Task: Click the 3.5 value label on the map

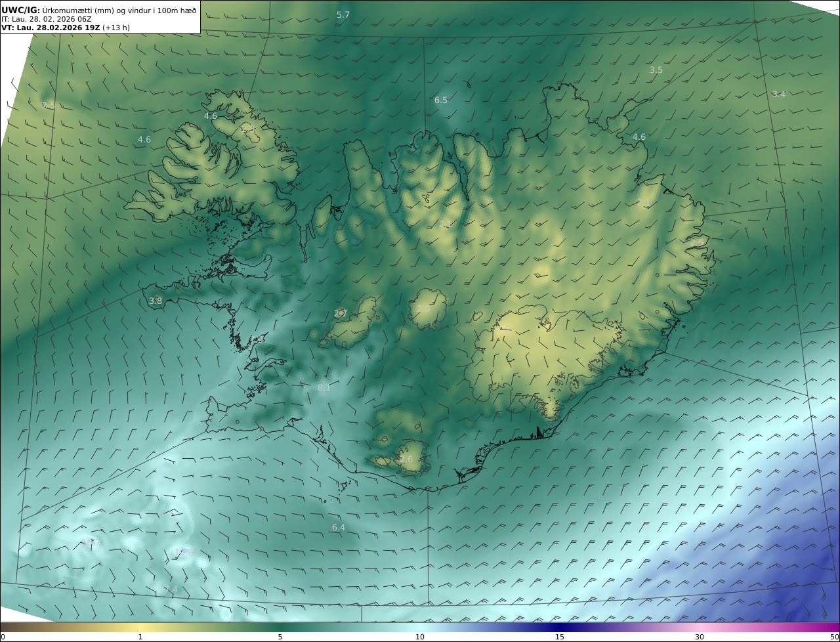Action: (x=656, y=70)
